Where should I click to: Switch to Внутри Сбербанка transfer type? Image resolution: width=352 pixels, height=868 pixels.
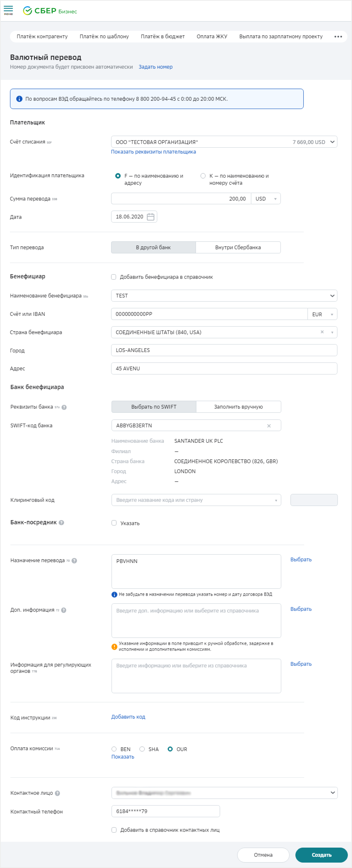(x=238, y=247)
